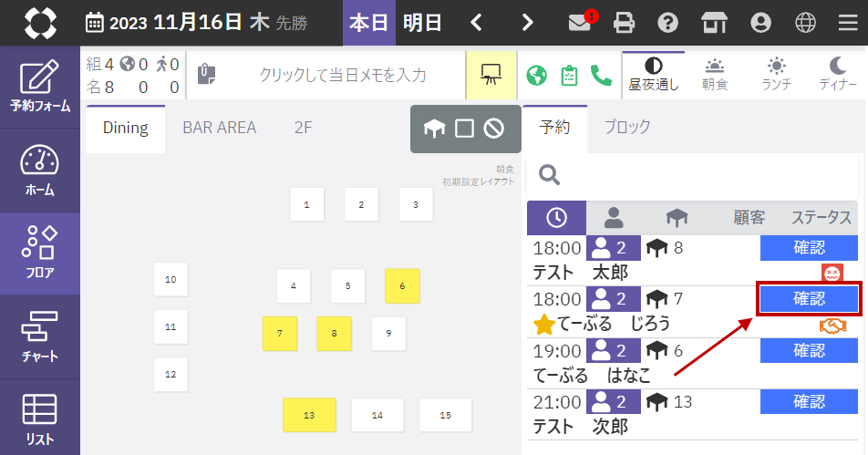
Task: Click the store icon in top bar
Action: pos(714,23)
